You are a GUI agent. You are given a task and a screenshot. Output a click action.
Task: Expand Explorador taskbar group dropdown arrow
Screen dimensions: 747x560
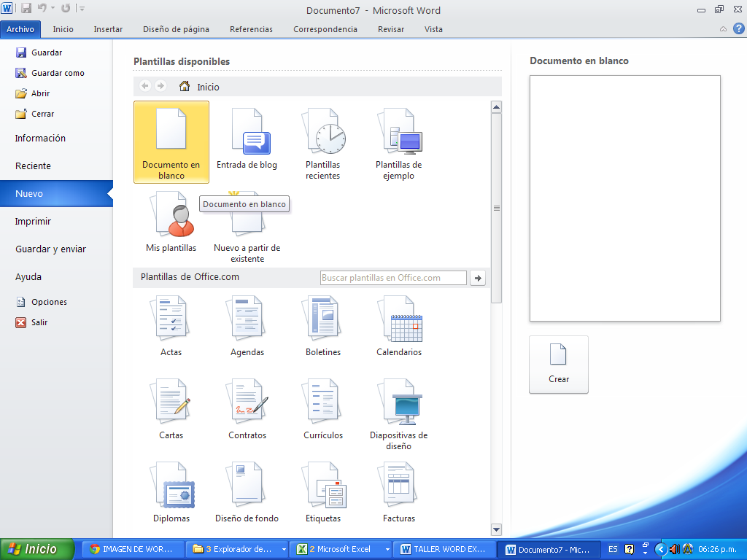coord(283,549)
